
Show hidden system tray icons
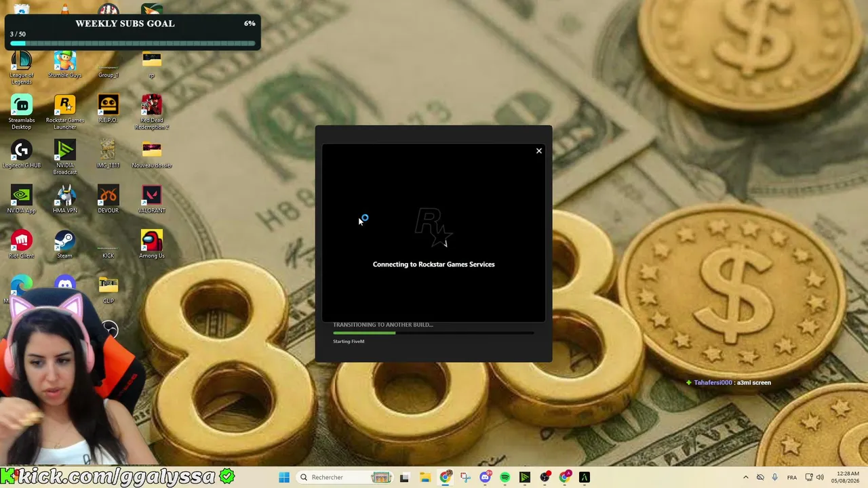click(746, 477)
